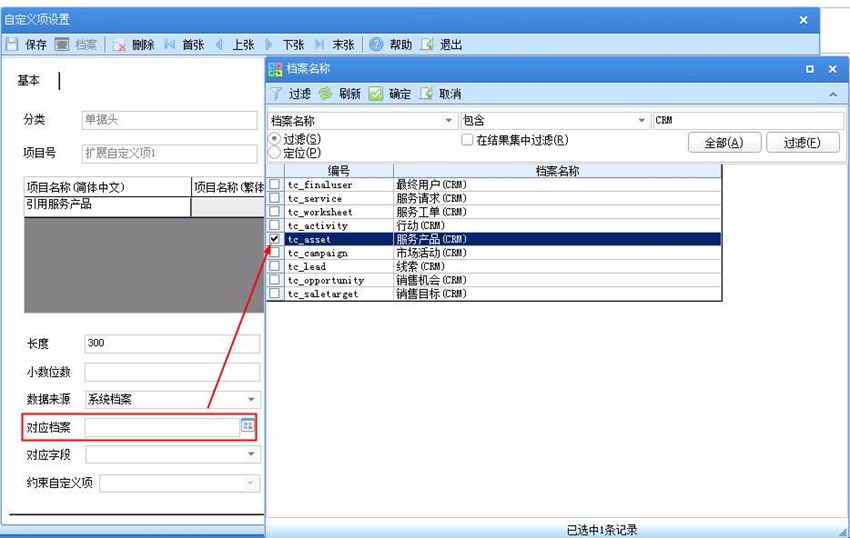Click the 档案 archive icon in toolbar
This screenshot has width=850, height=538.
click(x=62, y=44)
